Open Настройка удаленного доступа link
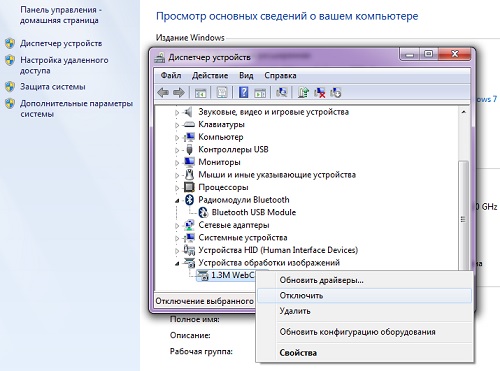Image resolution: width=500 pixels, height=371 pixels. coord(64,65)
